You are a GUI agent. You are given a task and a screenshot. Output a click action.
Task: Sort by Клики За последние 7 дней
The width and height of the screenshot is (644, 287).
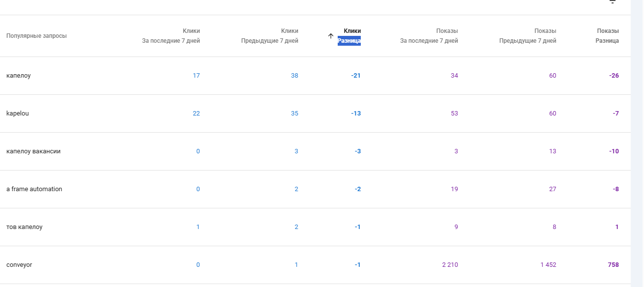(x=171, y=36)
